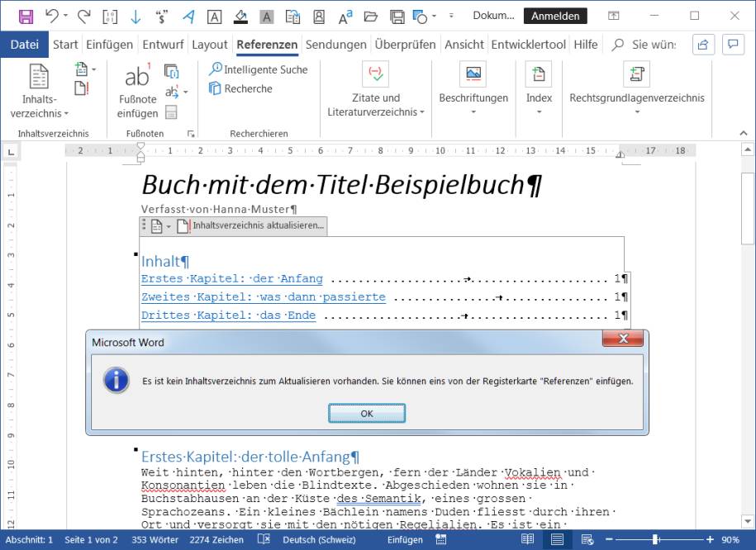Open the Einfügen ribbon tab
The image size is (756, 550).
pyautogui.click(x=109, y=45)
